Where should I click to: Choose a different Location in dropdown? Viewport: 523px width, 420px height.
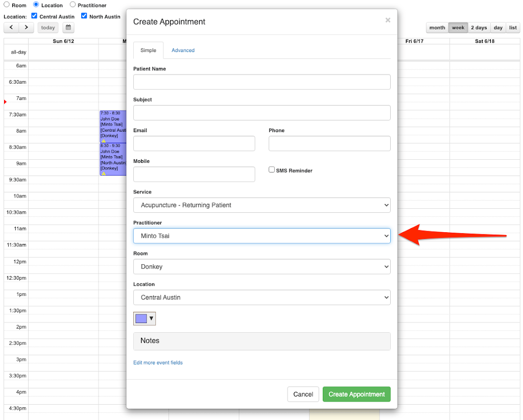tap(261, 298)
